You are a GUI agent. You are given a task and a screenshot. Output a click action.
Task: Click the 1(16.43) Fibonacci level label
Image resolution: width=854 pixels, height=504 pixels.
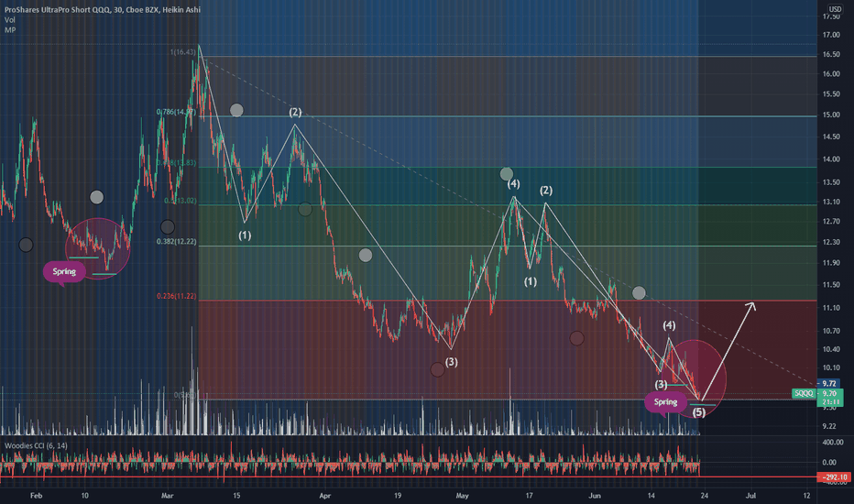183,52
